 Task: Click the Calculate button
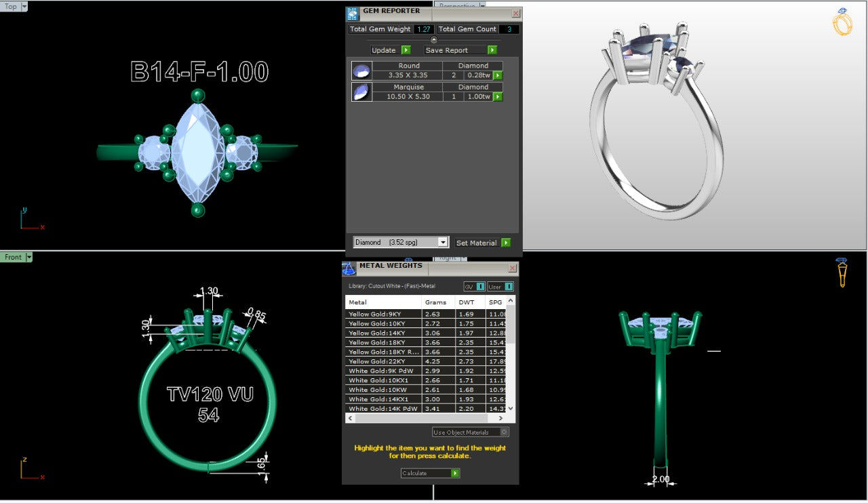pyautogui.click(x=430, y=473)
